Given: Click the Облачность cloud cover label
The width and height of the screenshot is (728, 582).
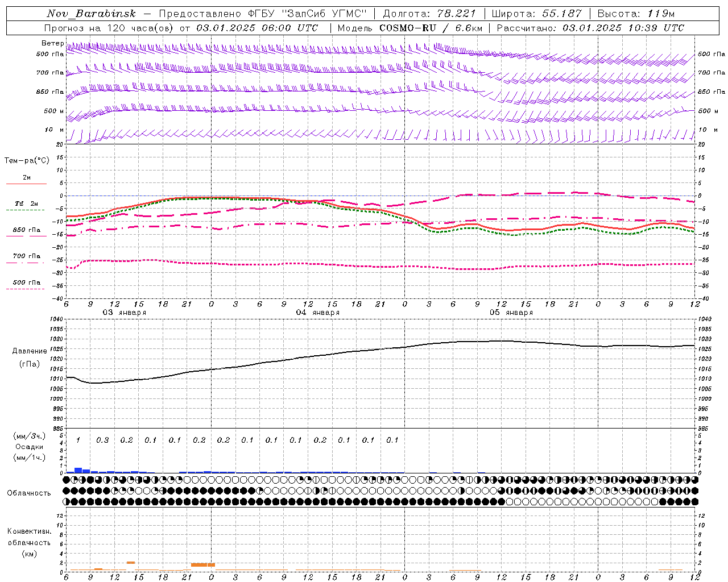Looking at the screenshot, I should [x=29, y=493].
